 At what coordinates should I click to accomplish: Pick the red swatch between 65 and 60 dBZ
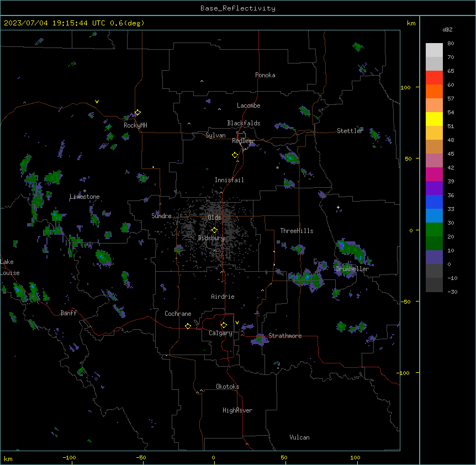[x=434, y=77]
